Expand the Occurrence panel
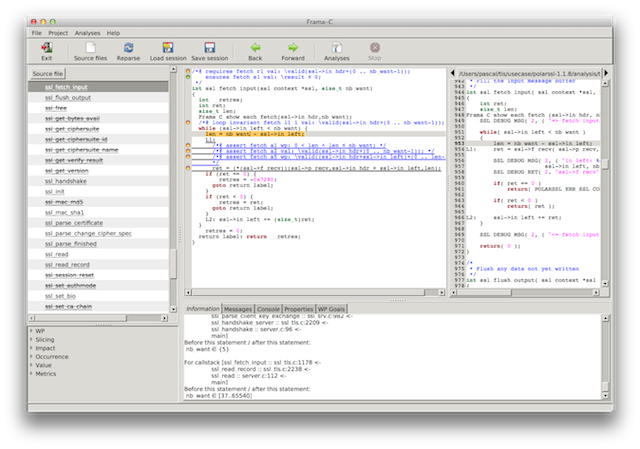 [31, 356]
